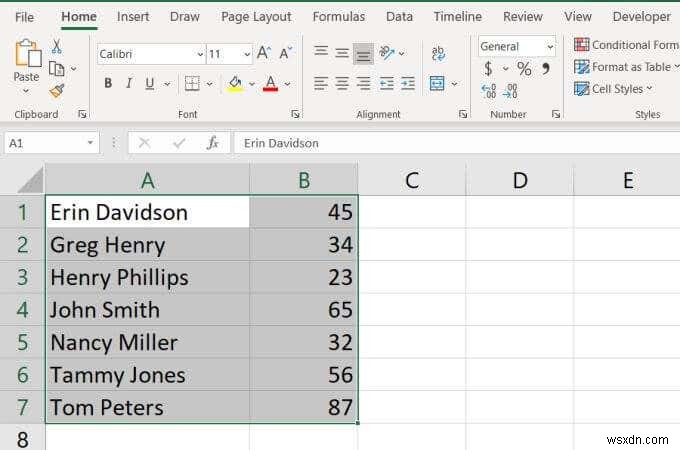Copy selection with the Copy icon

57,68
